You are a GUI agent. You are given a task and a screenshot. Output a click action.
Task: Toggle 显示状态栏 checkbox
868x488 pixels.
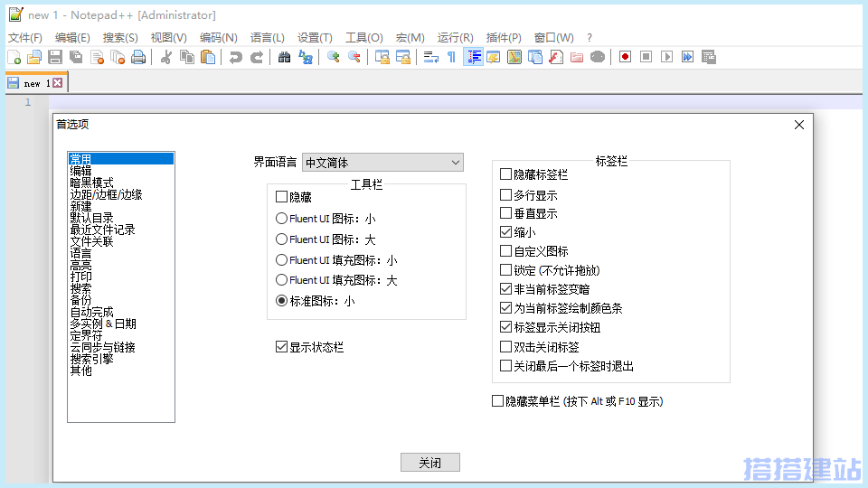[x=281, y=347]
